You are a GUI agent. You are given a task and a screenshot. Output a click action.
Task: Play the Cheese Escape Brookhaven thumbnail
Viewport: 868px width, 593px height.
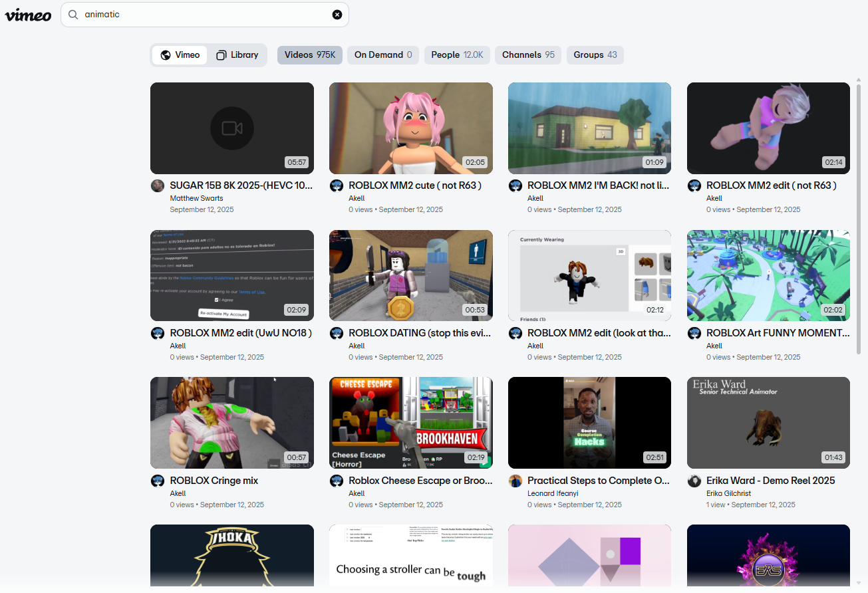[411, 423]
